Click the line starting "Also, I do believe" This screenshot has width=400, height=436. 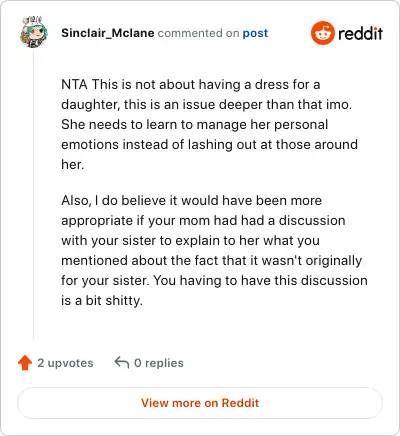(192, 201)
